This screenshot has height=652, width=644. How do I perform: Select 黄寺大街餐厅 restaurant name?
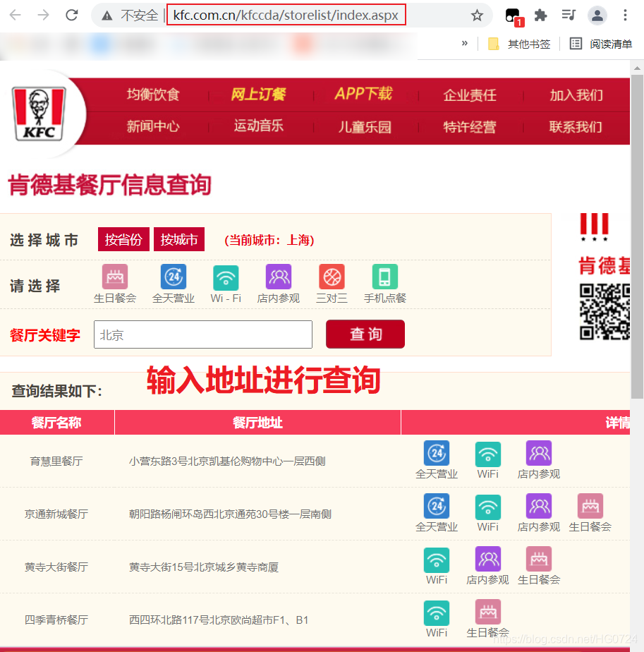(x=56, y=567)
